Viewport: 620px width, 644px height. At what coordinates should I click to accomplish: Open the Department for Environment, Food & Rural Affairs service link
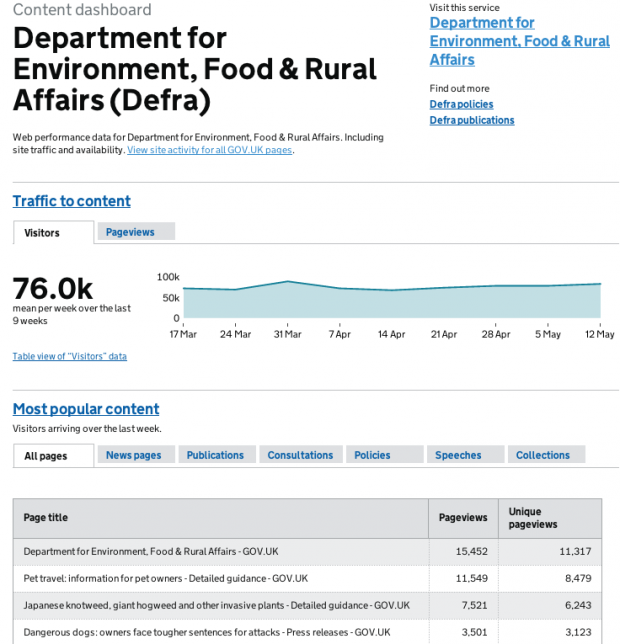click(519, 41)
